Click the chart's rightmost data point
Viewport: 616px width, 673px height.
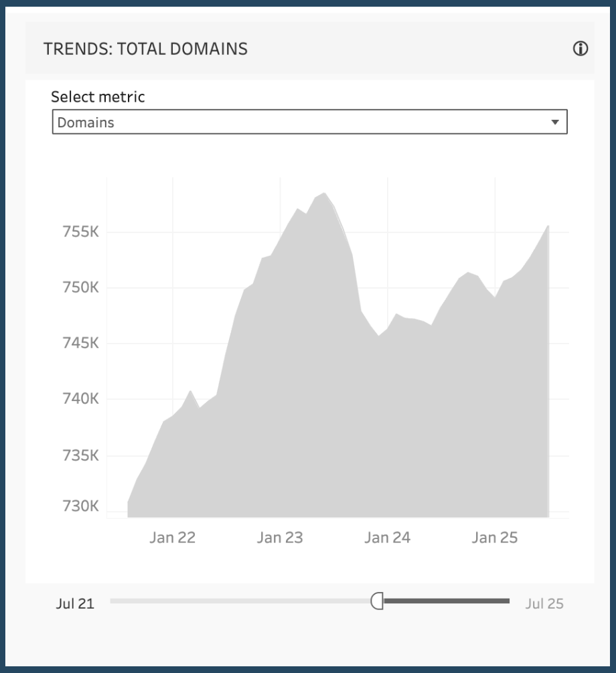(548, 226)
